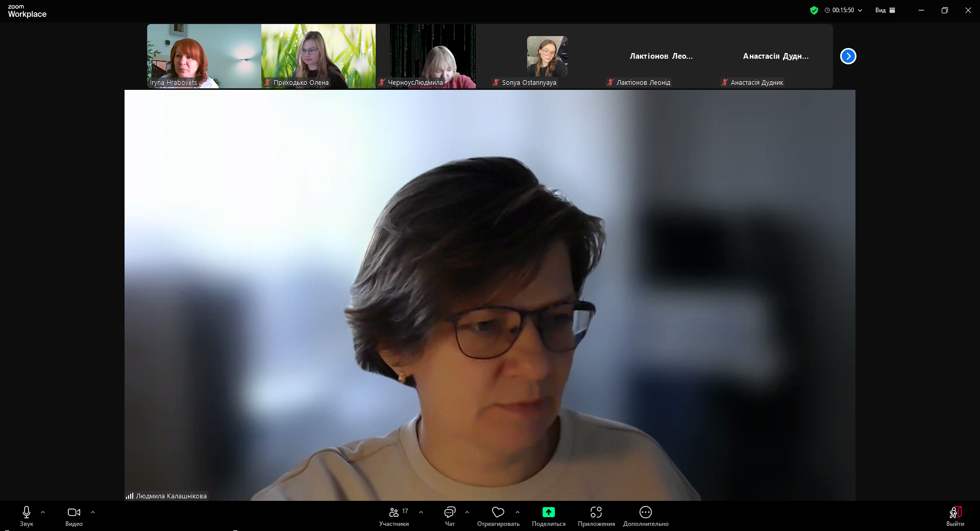Viewport: 980px width, 531px height.
Task: Expand the arrow next to Отреагировать
Action: pos(518,512)
